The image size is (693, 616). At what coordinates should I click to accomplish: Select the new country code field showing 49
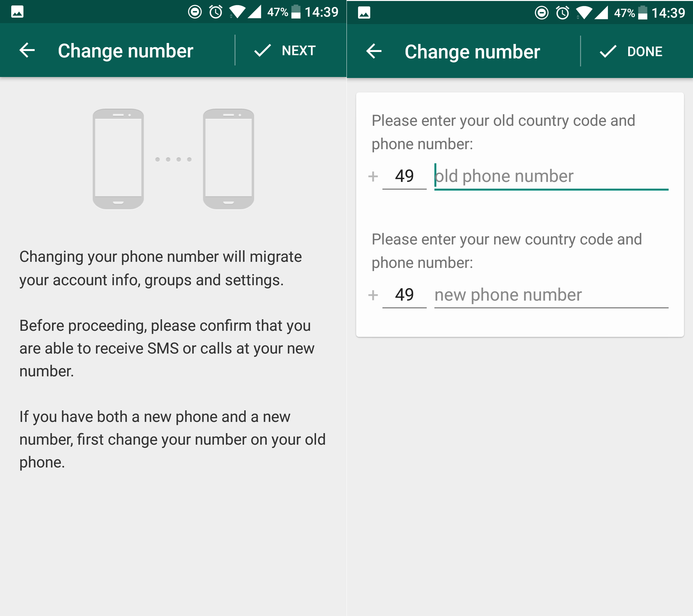[x=405, y=295]
